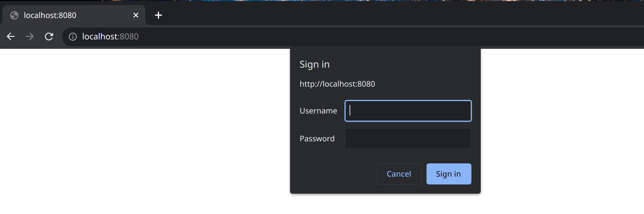The image size is (644, 214).
Task: Click the Sign in dialog heading
Action: pos(315,64)
